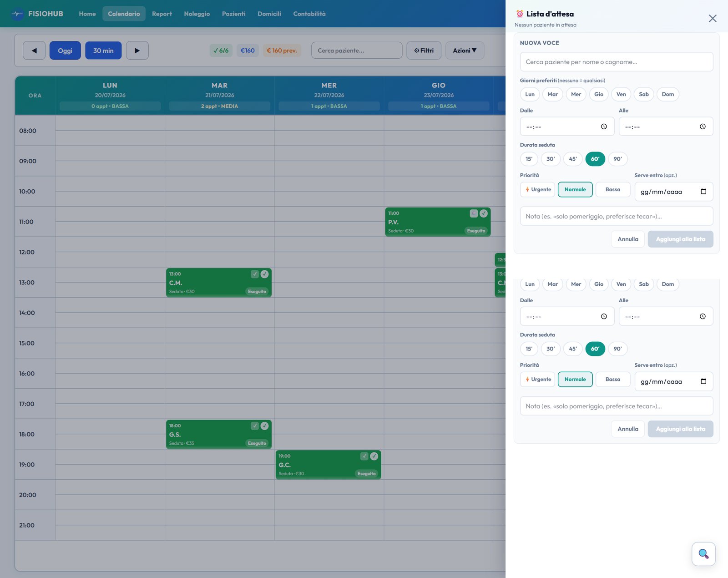Go to previous week with left arrow

pyautogui.click(x=34, y=51)
